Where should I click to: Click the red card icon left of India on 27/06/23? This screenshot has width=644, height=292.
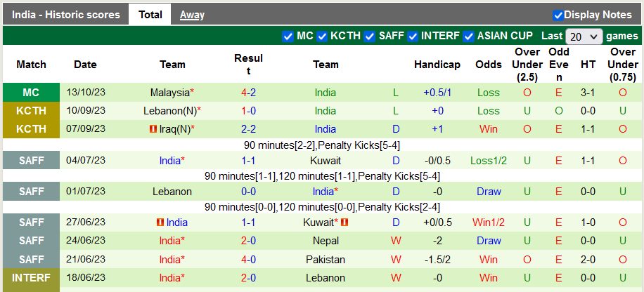[161, 223]
